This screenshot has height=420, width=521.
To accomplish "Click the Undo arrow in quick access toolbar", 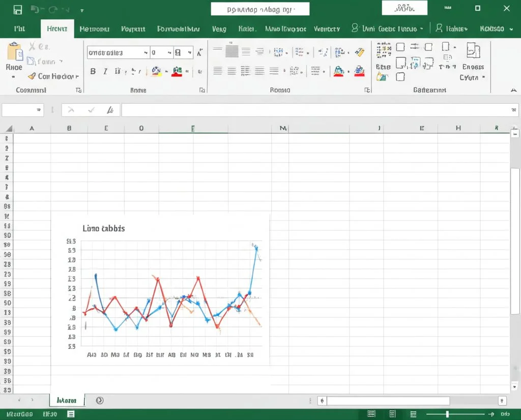I will pyautogui.click(x=34, y=9).
